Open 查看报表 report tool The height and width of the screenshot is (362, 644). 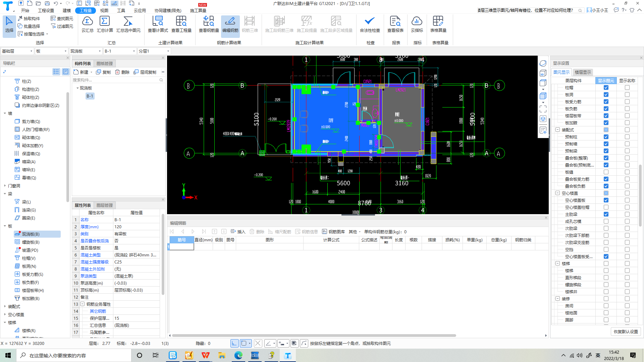click(395, 24)
